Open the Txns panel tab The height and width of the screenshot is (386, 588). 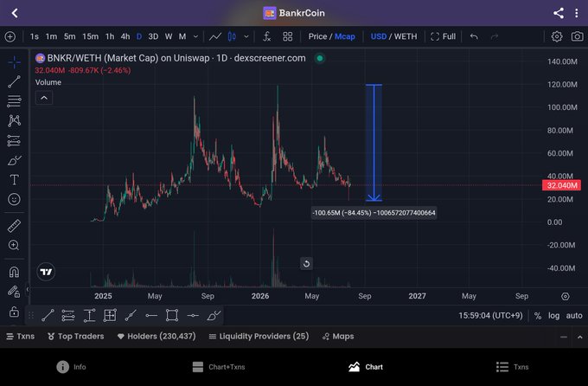(21, 337)
